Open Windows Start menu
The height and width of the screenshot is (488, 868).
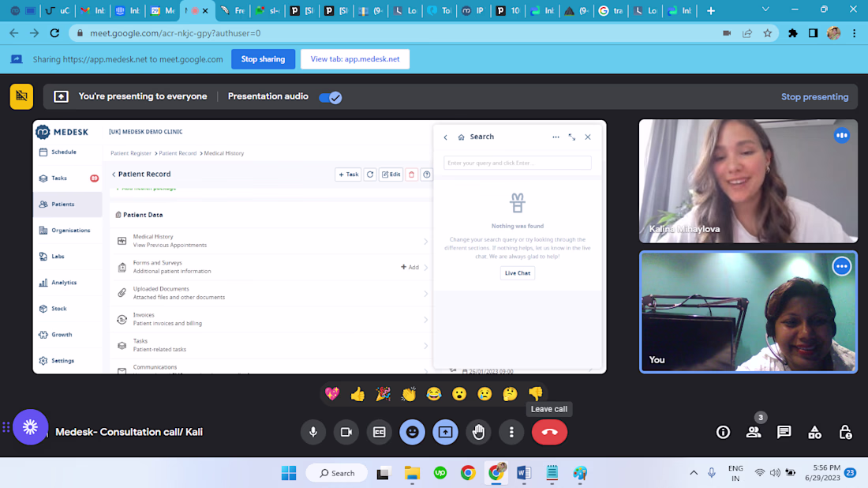[x=289, y=473]
